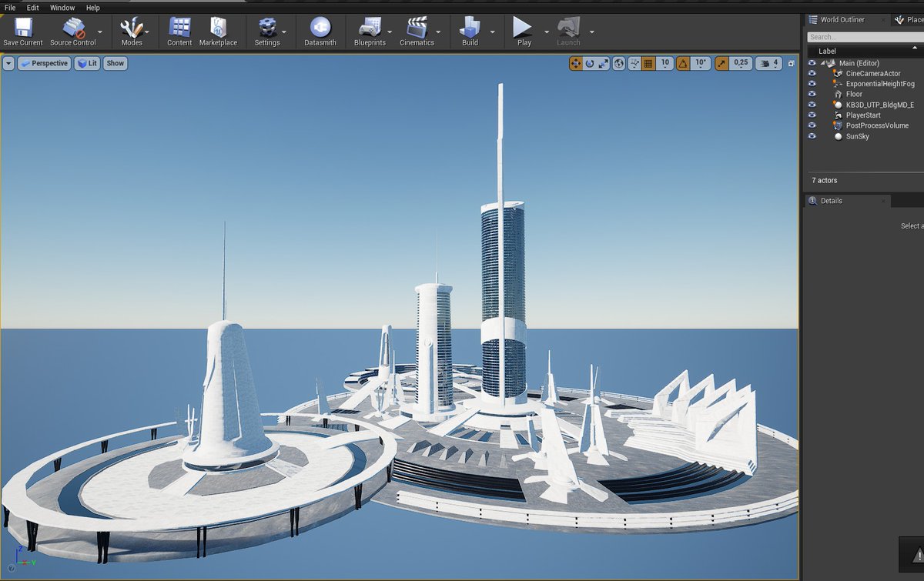
Task: Click the Settings gear icon
Action: pos(267,28)
